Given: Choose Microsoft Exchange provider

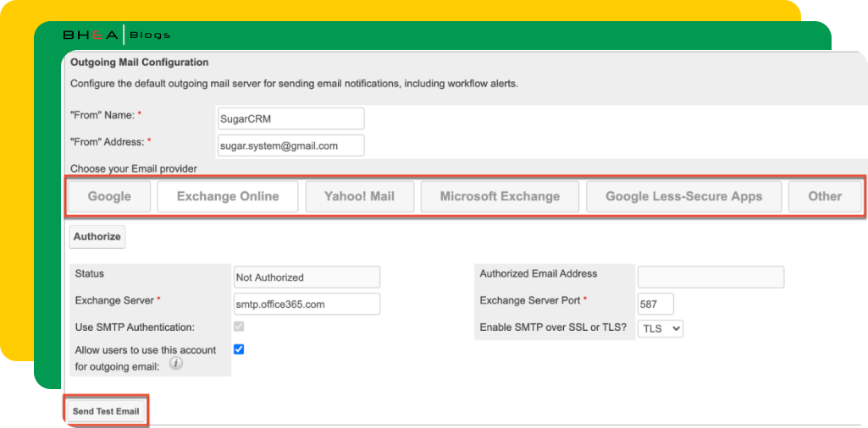Looking at the screenshot, I should point(500,196).
